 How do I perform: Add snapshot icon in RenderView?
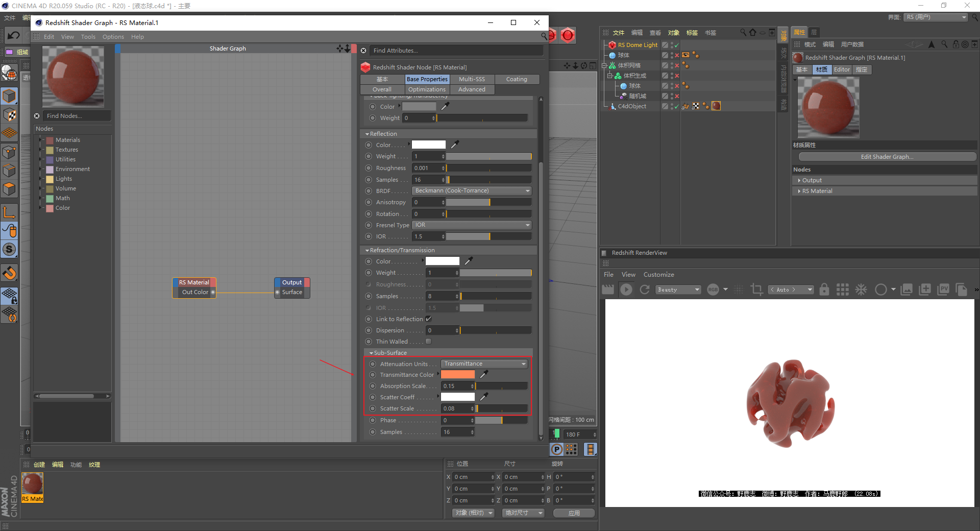[x=925, y=289]
